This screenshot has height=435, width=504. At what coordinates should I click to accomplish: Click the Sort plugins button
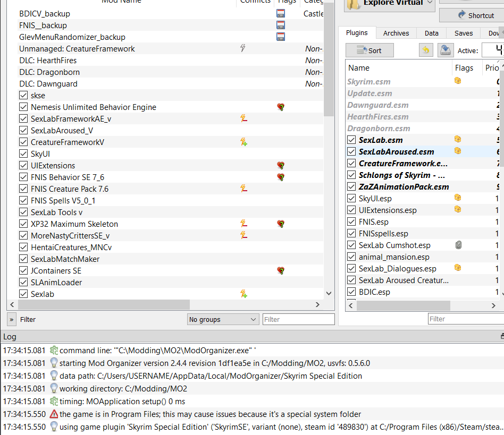coord(369,50)
